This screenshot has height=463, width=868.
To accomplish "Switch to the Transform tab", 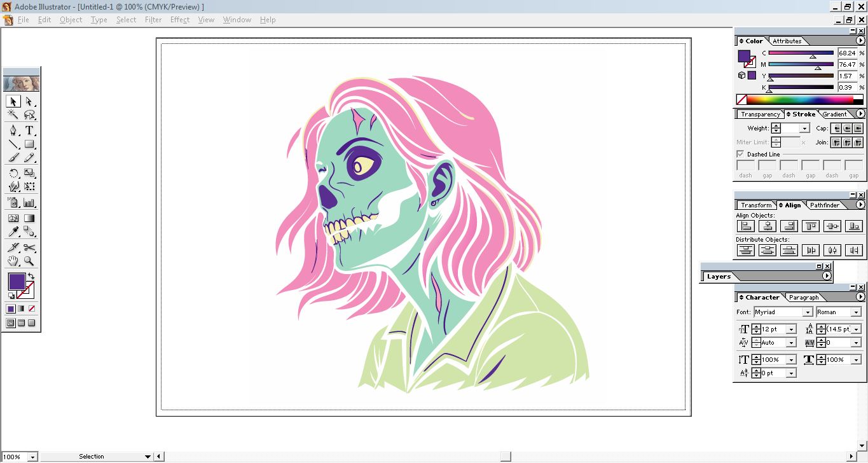I will [756, 205].
